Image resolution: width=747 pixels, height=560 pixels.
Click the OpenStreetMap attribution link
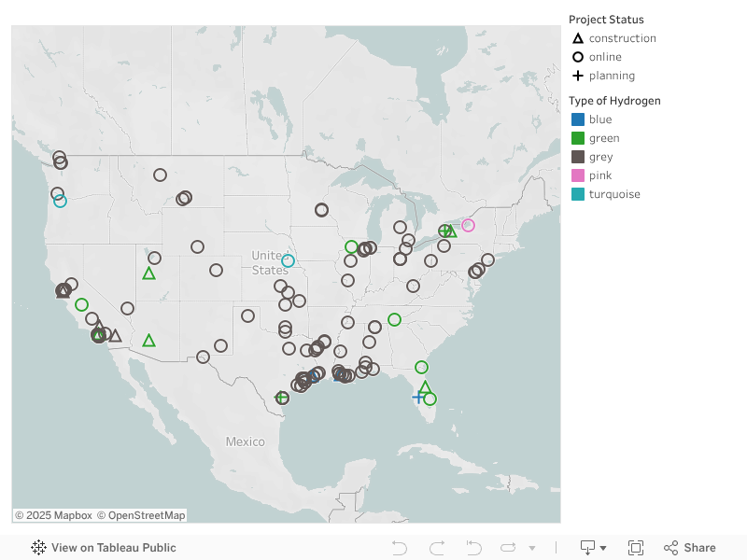tap(142, 515)
